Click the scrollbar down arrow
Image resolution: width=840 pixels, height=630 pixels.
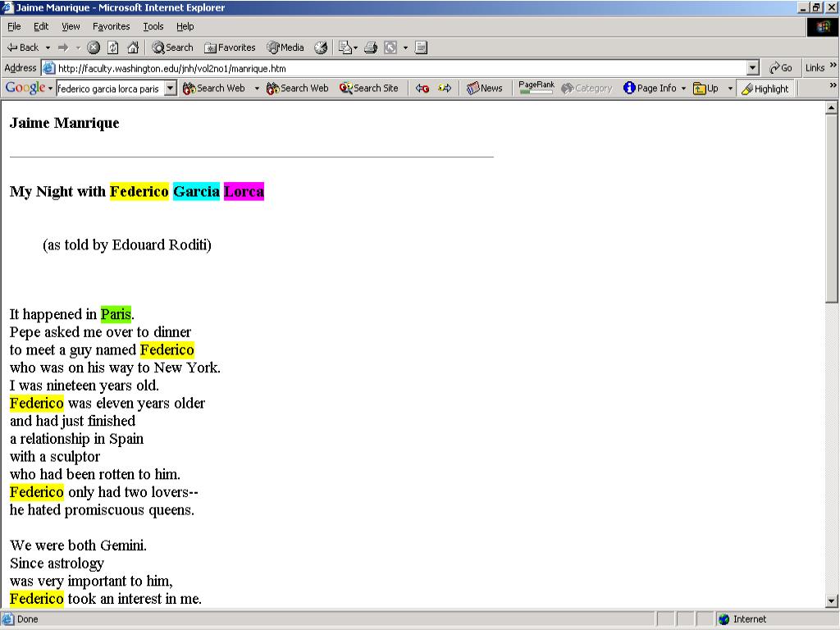click(831, 600)
